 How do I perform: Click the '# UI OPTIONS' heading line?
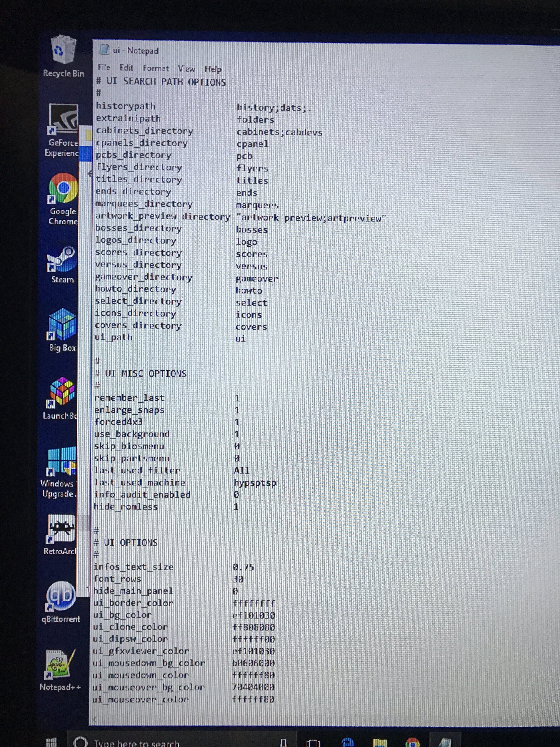pyautogui.click(x=126, y=542)
